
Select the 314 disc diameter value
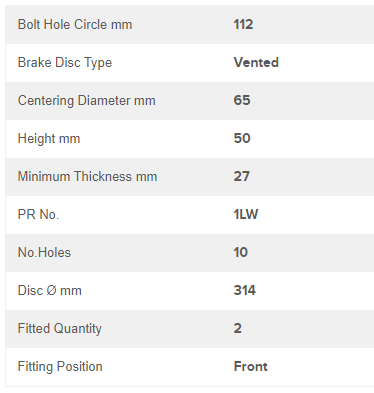click(x=245, y=290)
